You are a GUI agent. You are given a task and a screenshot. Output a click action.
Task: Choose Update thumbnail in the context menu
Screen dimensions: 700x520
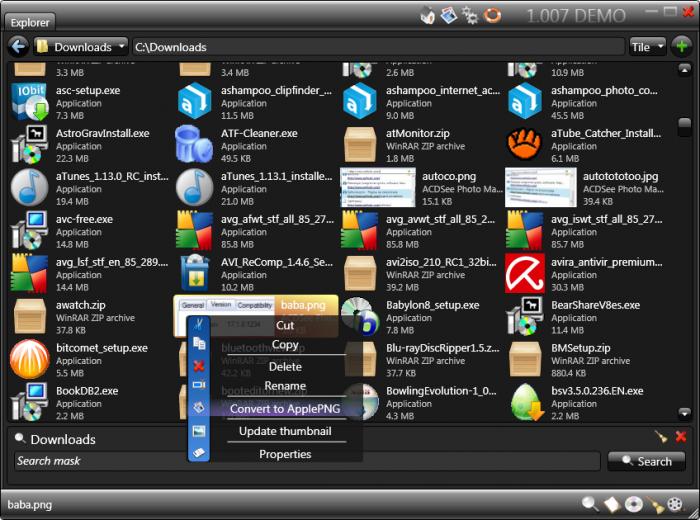tap(285, 432)
